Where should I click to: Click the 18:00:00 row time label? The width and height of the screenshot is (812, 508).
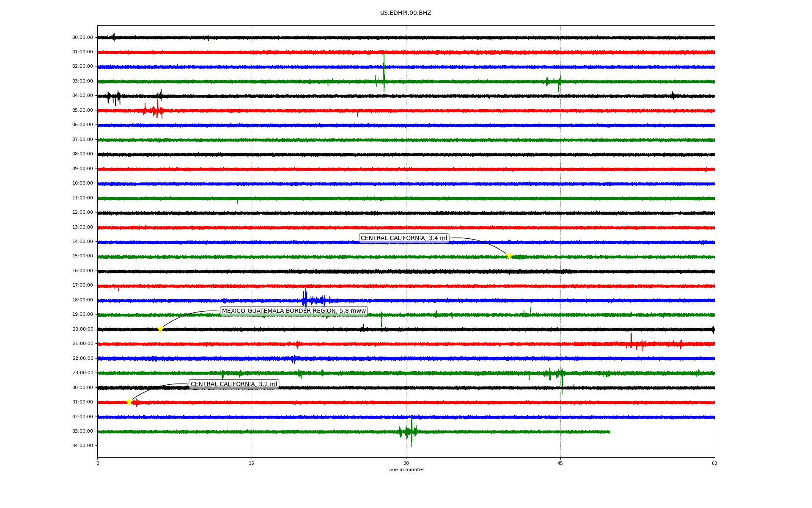click(x=82, y=300)
